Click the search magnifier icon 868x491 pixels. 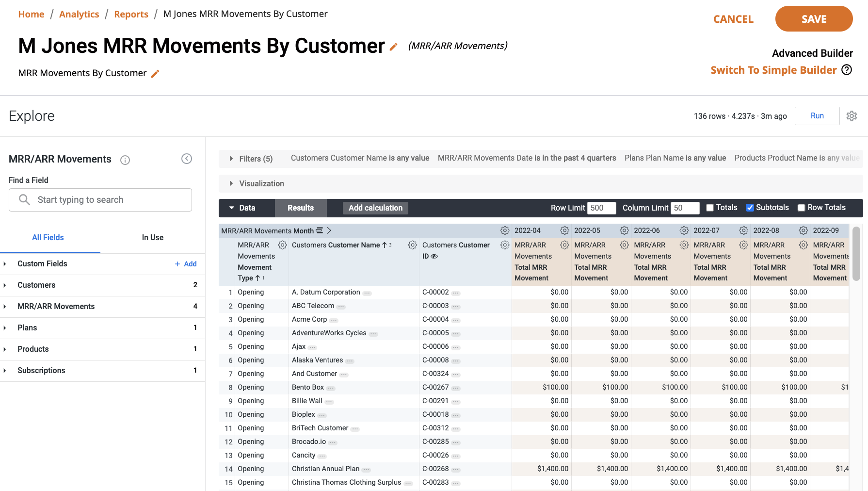(24, 199)
